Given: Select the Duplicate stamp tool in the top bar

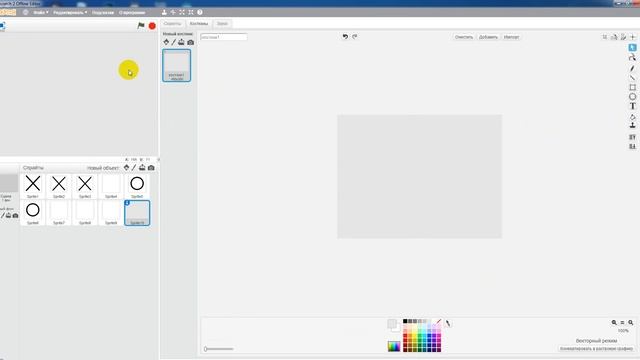Looking at the screenshot, I should coord(164,12).
